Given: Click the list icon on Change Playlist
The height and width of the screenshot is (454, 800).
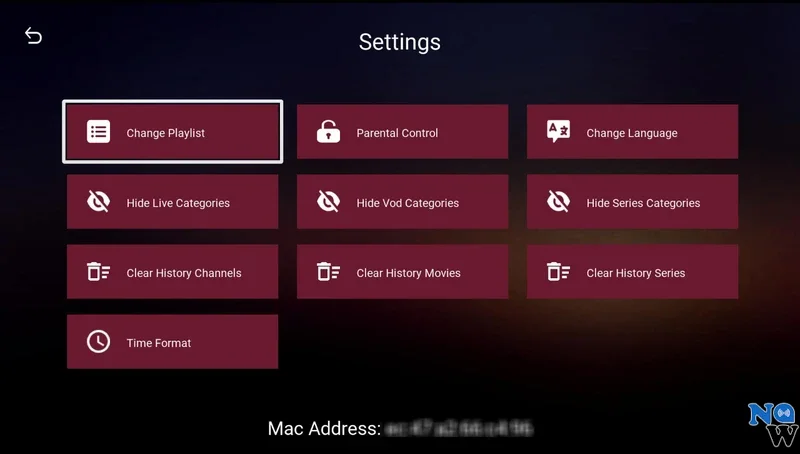Looking at the screenshot, I should coord(98,132).
